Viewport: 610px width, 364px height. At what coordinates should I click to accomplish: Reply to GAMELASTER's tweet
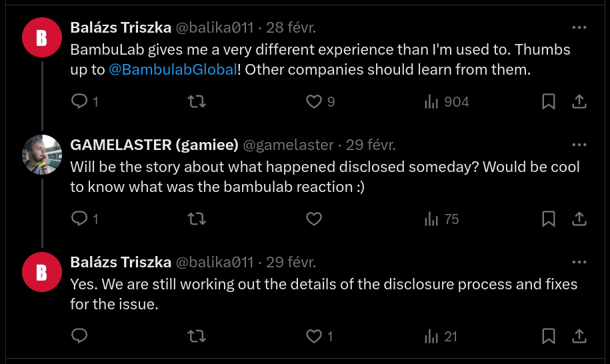(80, 219)
